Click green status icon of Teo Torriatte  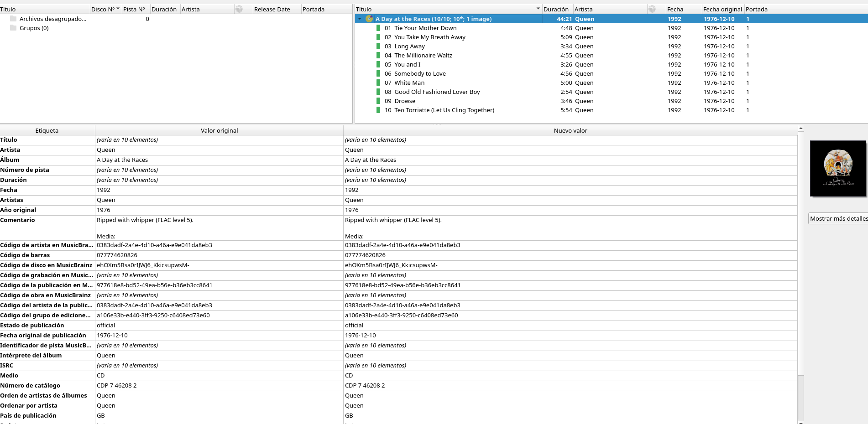(378, 110)
